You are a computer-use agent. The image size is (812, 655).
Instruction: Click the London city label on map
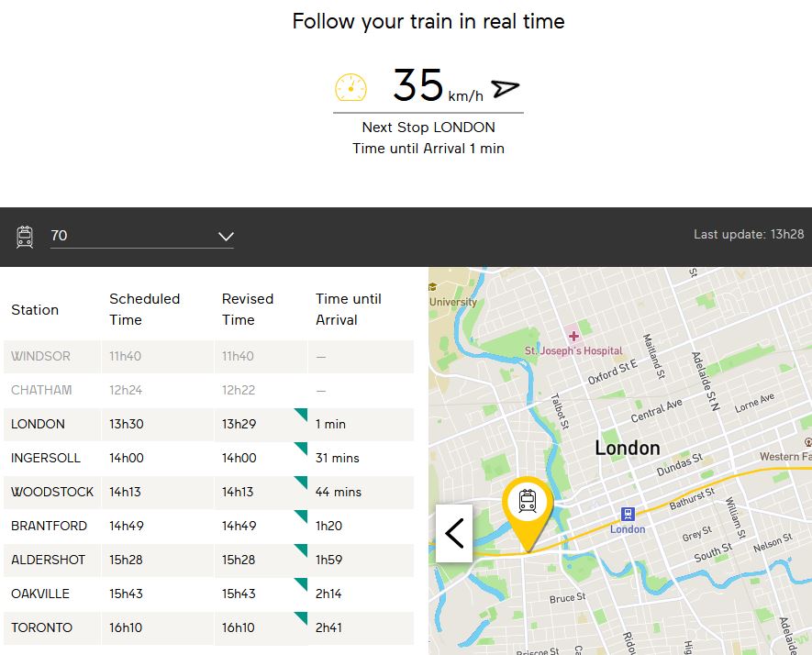pyautogui.click(x=627, y=448)
